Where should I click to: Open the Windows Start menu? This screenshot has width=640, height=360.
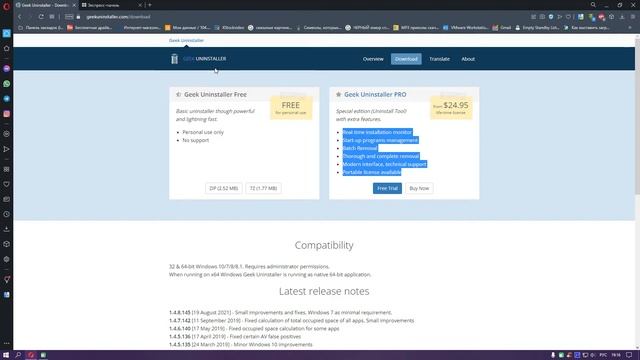click(x=6, y=355)
